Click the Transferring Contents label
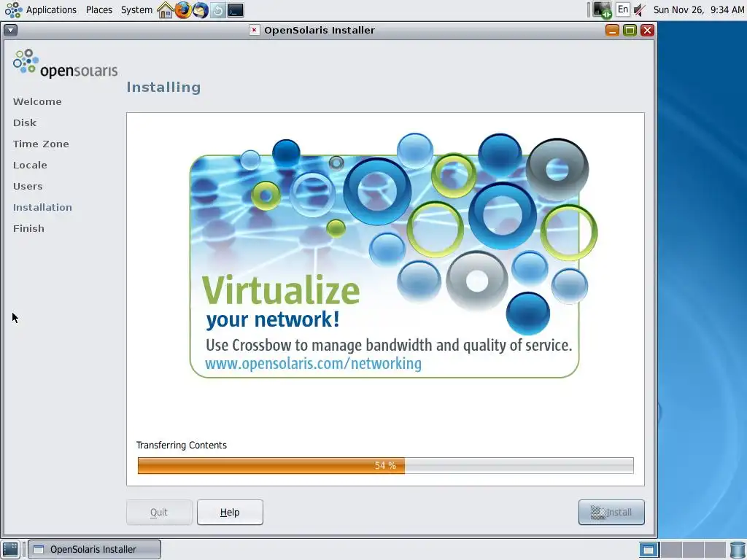This screenshot has width=747, height=560. (x=182, y=446)
